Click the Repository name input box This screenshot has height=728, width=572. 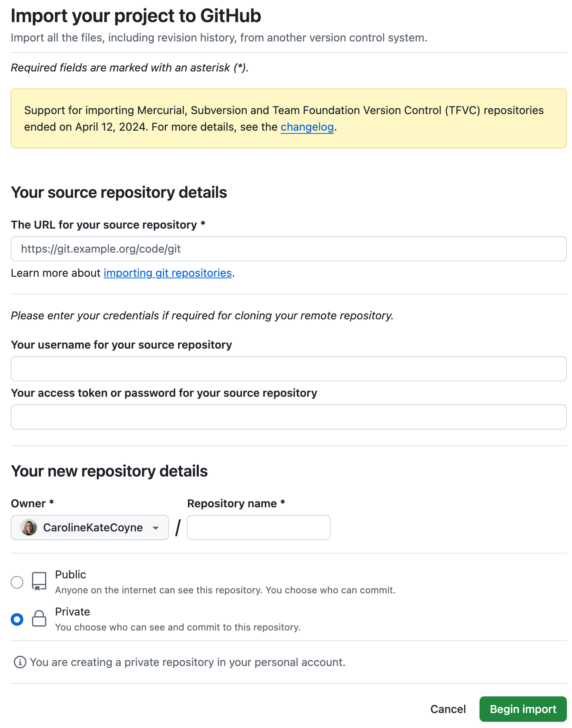(x=258, y=527)
